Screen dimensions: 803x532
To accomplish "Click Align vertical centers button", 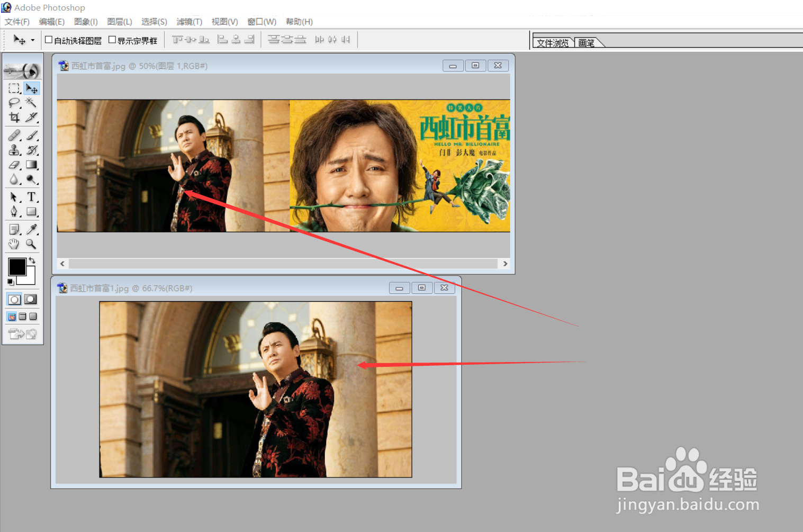I will 191,40.
